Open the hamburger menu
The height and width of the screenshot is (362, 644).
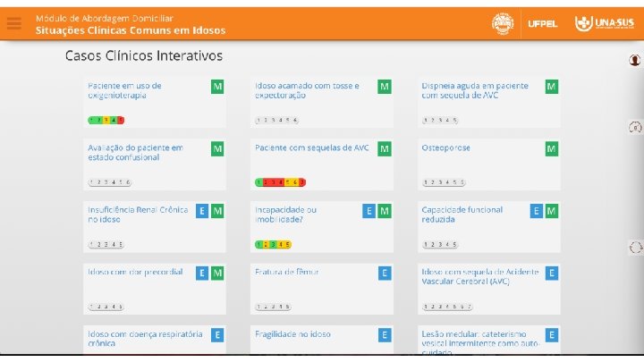(13, 23)
